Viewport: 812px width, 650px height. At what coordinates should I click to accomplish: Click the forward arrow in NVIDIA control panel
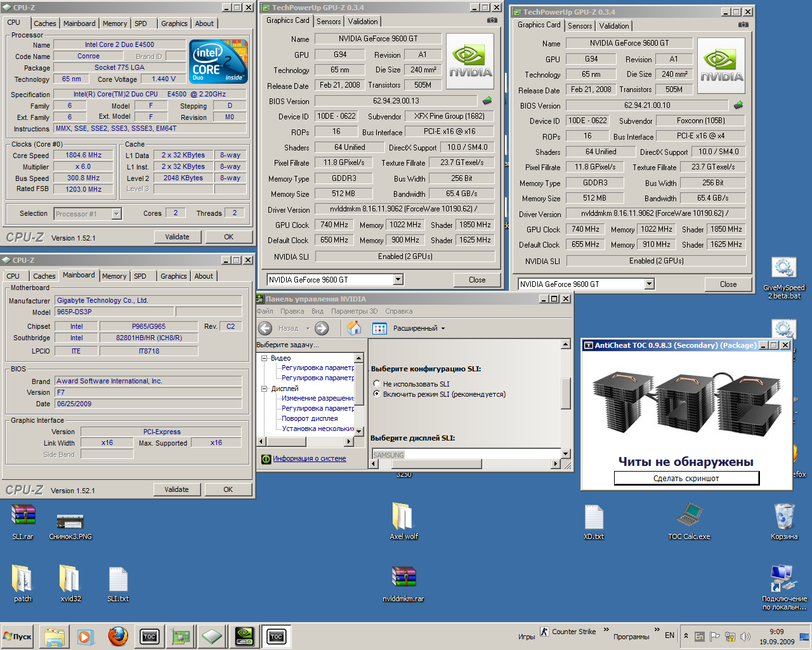[322, 328]
